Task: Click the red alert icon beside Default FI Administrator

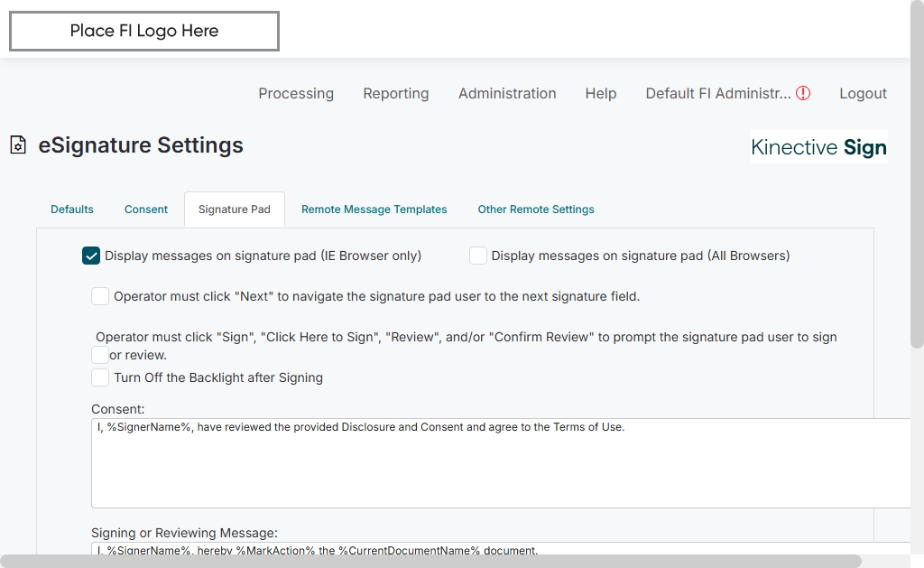Action: point(803,93)
